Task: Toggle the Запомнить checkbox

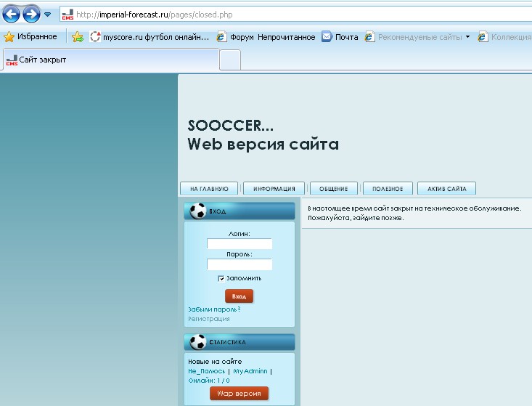Action: coord(221,278)
